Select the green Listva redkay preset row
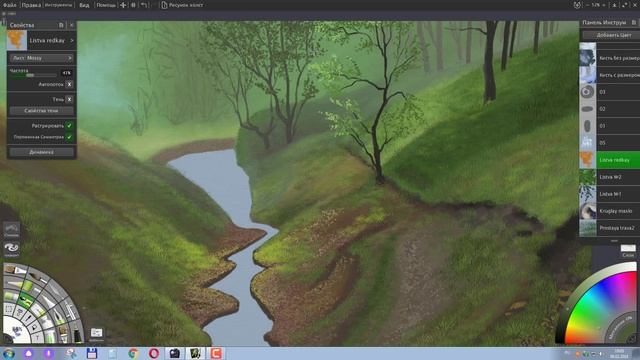640x360 pixels. click(x=610, y=160)
